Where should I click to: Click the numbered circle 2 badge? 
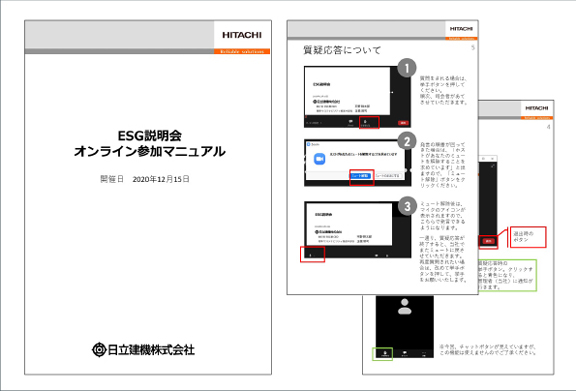click(407, 141)
